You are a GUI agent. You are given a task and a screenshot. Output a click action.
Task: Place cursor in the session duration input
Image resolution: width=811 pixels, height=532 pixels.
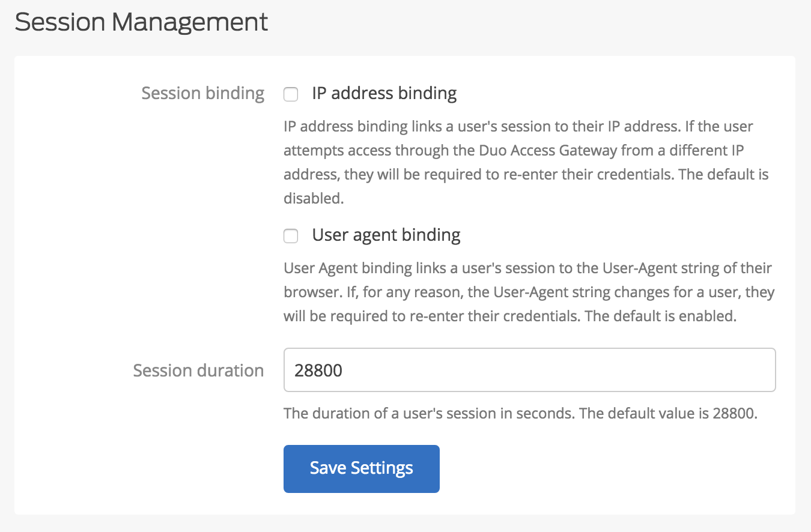coord(529,370)
